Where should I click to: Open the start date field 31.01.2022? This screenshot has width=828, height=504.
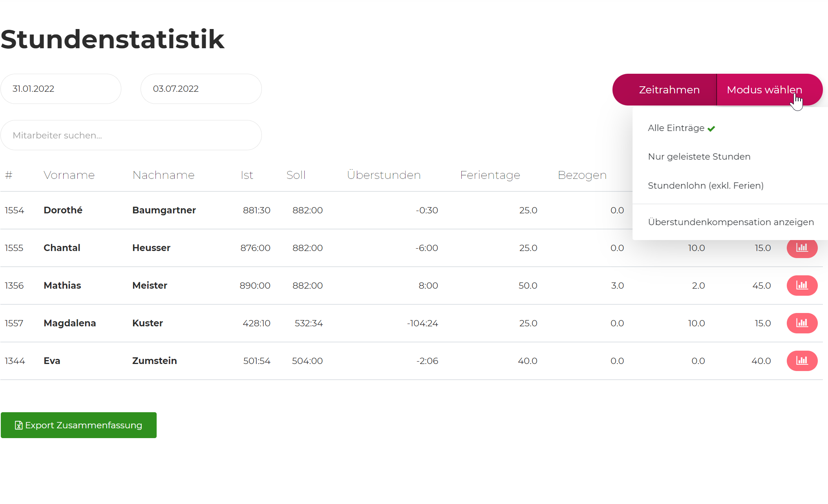(61, 89)
